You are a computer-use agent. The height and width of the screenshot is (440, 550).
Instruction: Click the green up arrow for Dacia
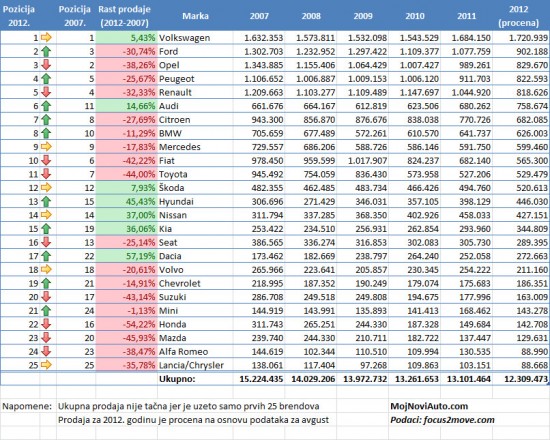(46, 256)
